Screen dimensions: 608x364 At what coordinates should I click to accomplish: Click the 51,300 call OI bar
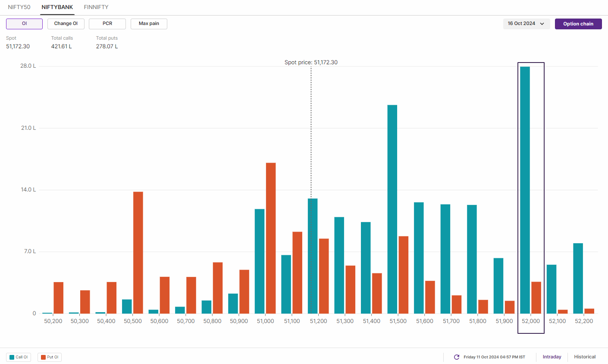(x=339, y=265)
